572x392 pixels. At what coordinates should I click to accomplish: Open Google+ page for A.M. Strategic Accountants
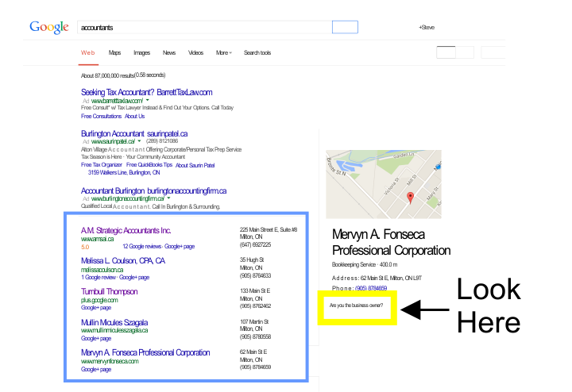click(x=180, y=247)
